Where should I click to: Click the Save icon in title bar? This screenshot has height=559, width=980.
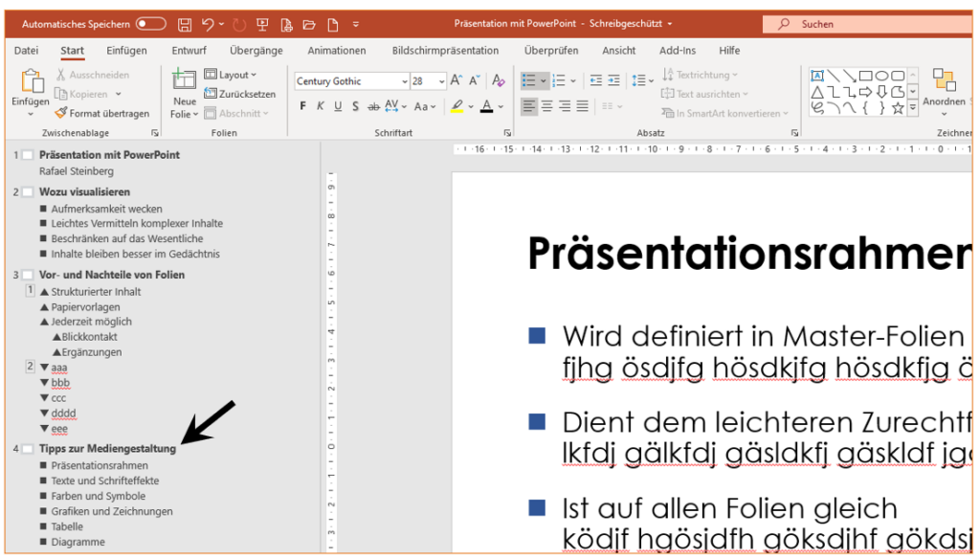185,24
